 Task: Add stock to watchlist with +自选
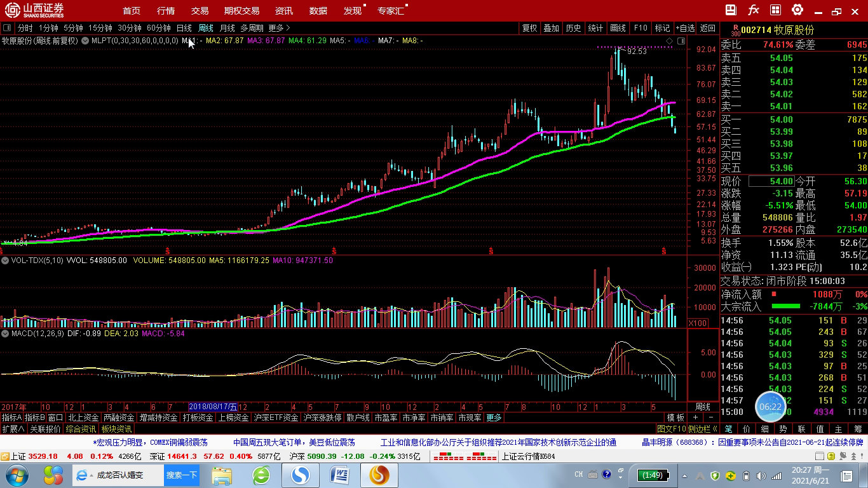click(x=686, y=28)
